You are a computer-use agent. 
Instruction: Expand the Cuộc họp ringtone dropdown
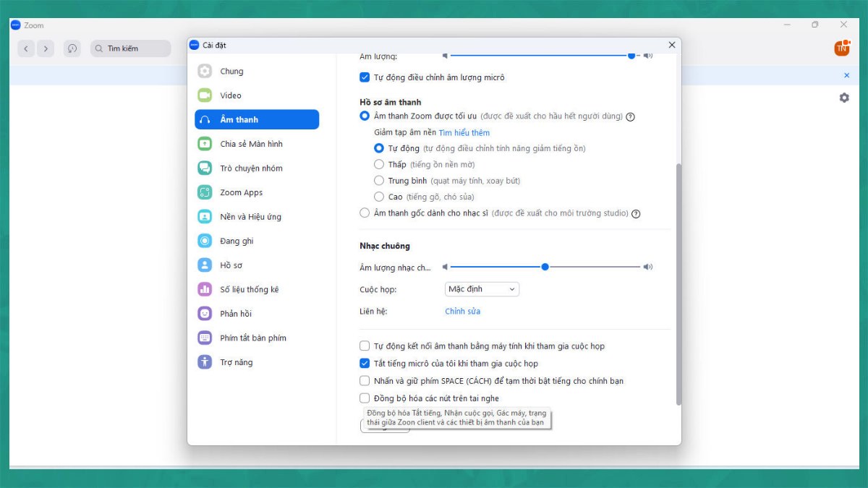482,289
